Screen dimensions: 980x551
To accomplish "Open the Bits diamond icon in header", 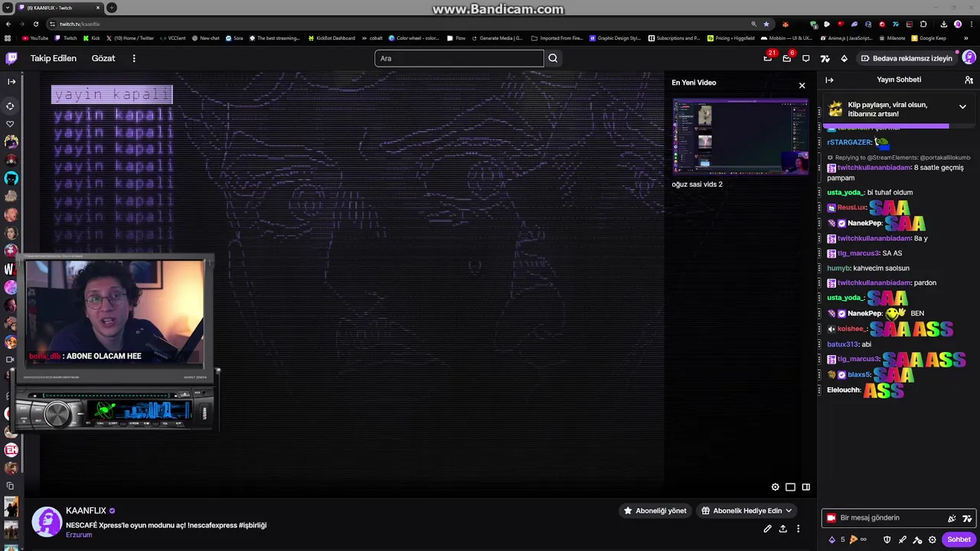I will (x=844, y=58).
